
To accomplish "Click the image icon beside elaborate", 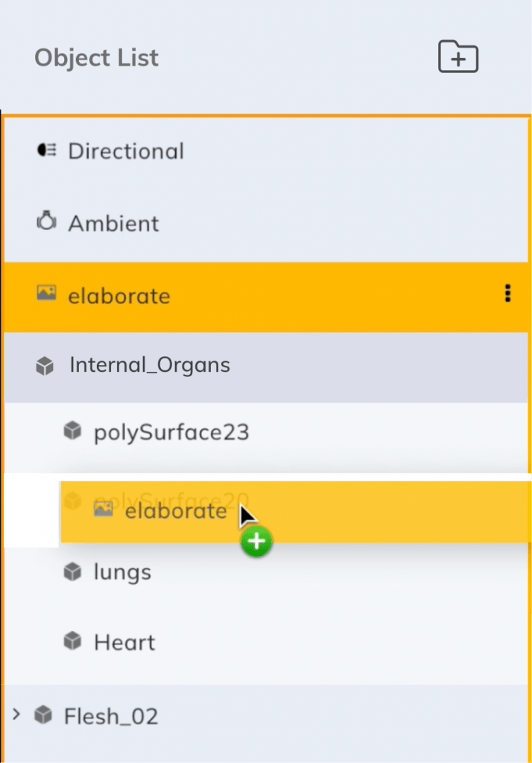I will (46, 294).
